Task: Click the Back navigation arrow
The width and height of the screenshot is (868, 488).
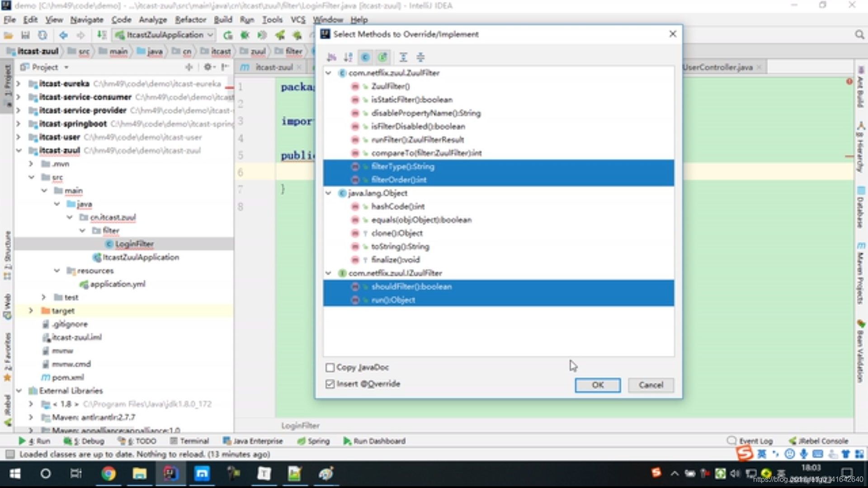Action: 63,35
